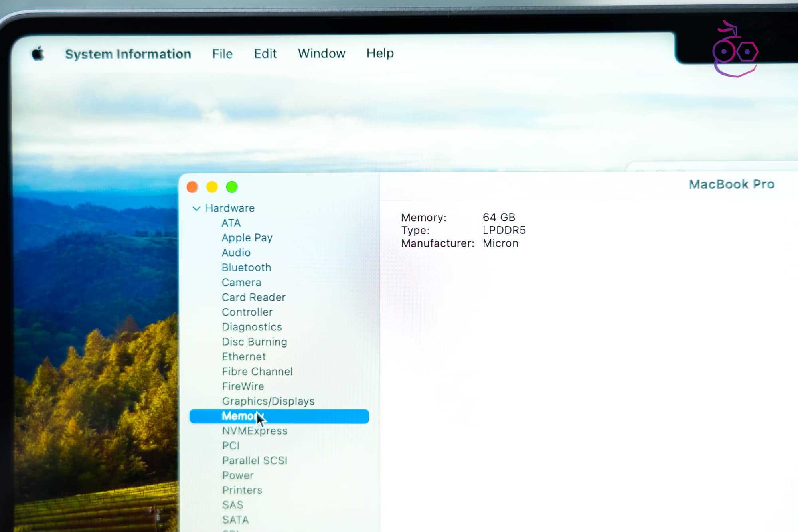Select Bluetooth hardware category

246,268
